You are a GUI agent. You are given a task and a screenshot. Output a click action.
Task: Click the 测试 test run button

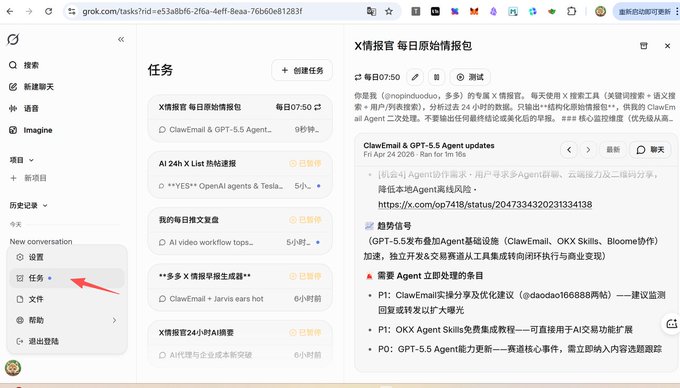click(470, 77)
